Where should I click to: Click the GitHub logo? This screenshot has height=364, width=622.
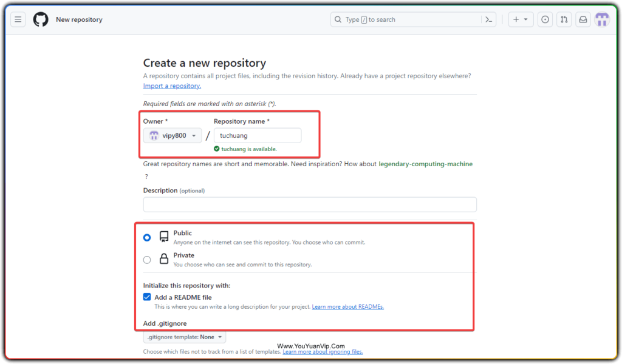[40, 19]
